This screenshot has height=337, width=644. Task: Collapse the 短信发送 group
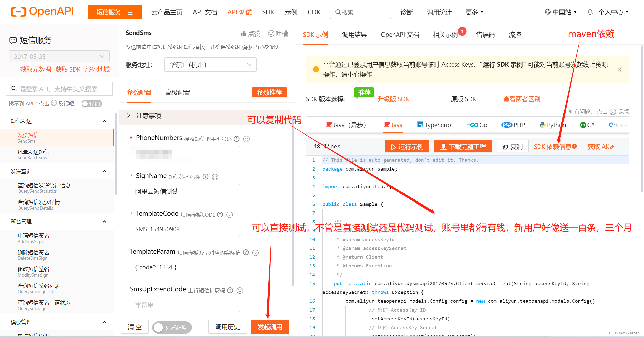tap(105, 121)
